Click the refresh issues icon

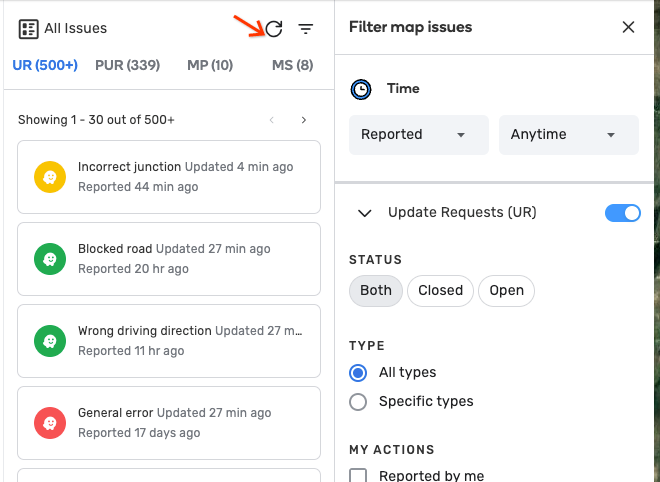[274, 29]
